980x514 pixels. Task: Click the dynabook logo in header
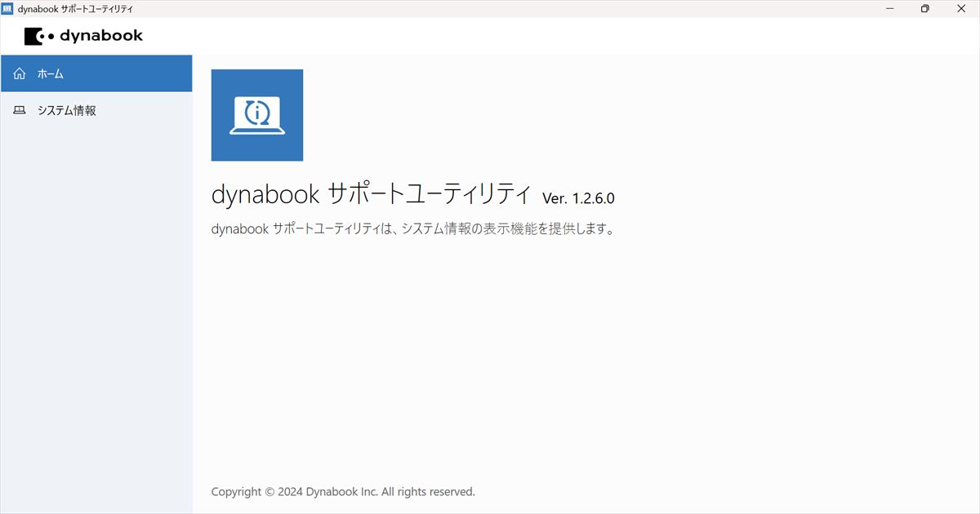click(x=83, y=36)
